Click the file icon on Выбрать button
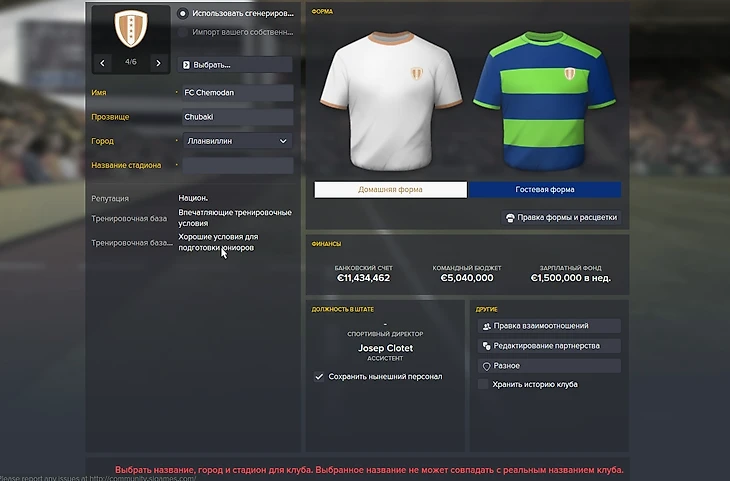 (186, 65)
